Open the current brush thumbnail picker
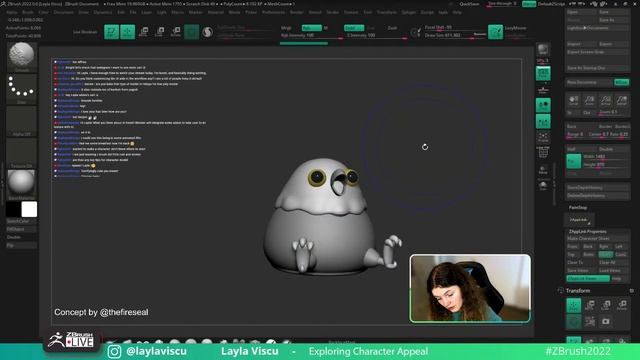 22,57
